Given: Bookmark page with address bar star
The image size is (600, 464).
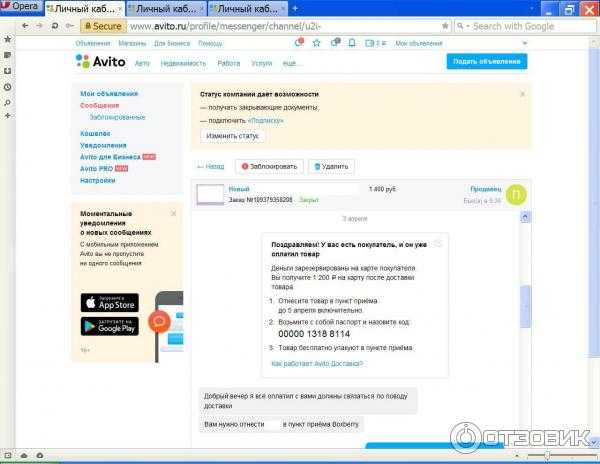Looking at the screenshot, I should click(445, 26).
